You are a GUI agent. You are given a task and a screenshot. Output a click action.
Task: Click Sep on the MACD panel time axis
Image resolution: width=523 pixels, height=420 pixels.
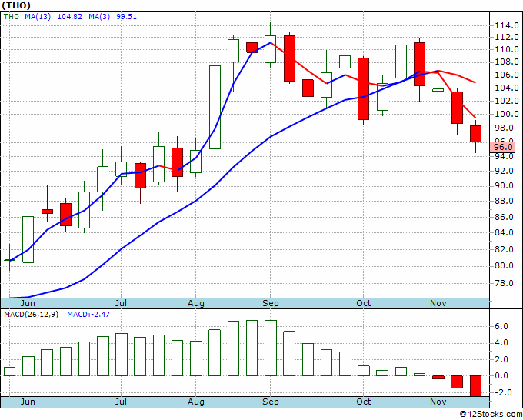(x=271, y=402)
